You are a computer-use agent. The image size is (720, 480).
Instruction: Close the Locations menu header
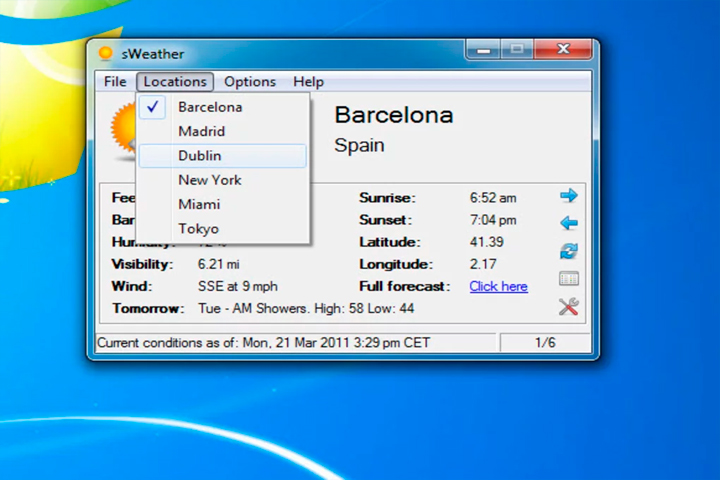175,82
